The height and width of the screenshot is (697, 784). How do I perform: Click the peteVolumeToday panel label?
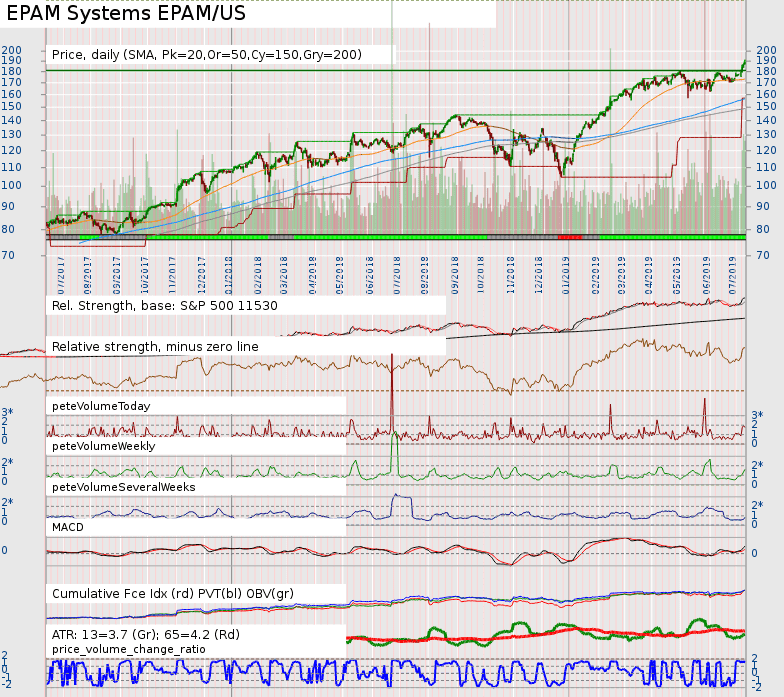(x=101, y=406)
